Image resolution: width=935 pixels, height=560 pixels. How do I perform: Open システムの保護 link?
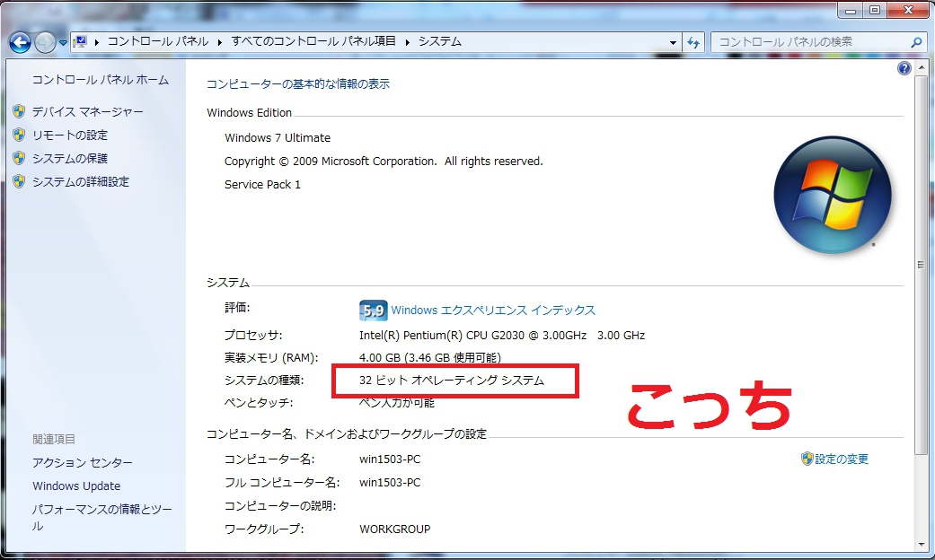(x=70, y=159)
